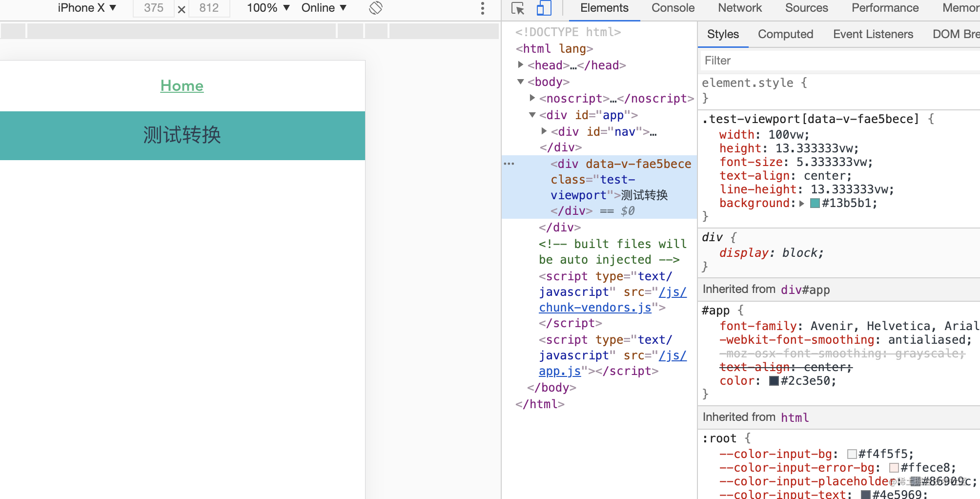Click the rotate device orientation icon
The height and width of the screenshot is (499, 980).
[375, 8]
